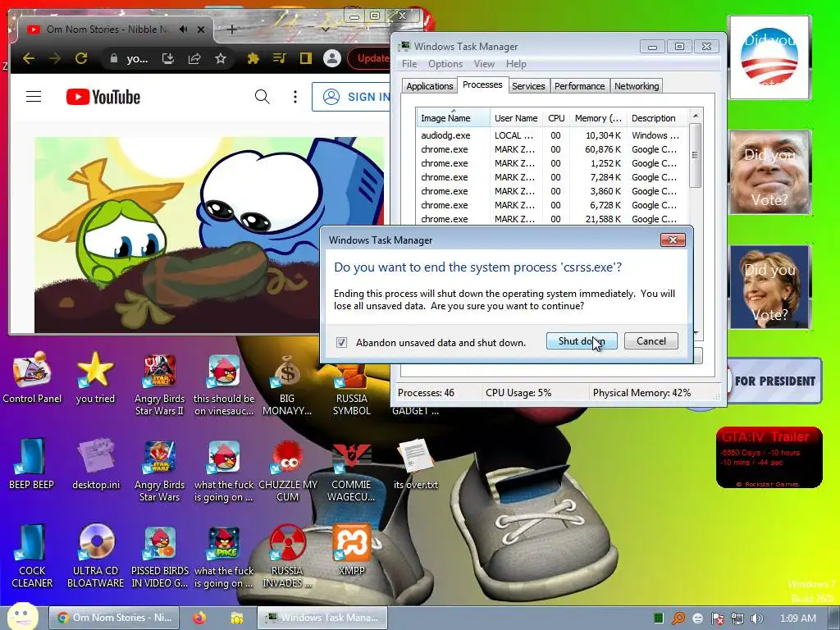Open the YouTube hamburger guide menu
This screenshot has height=630, width=840.
(x=34, y=97)
